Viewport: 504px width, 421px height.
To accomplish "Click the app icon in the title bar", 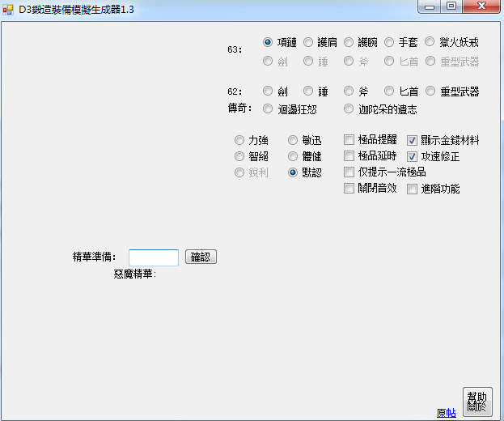I will coord(8,9).
